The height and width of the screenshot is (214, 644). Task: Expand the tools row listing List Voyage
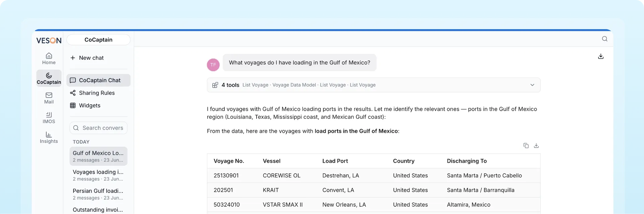click(x=374, y=85)
